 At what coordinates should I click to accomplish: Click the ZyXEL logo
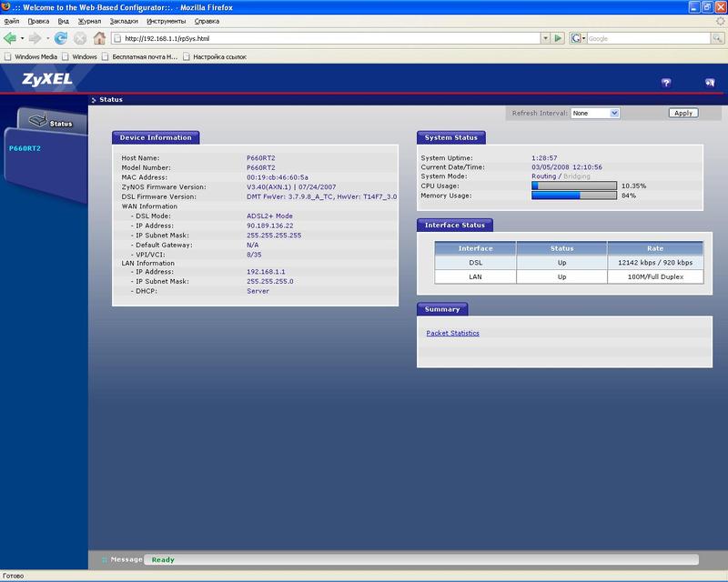(47, 79)
